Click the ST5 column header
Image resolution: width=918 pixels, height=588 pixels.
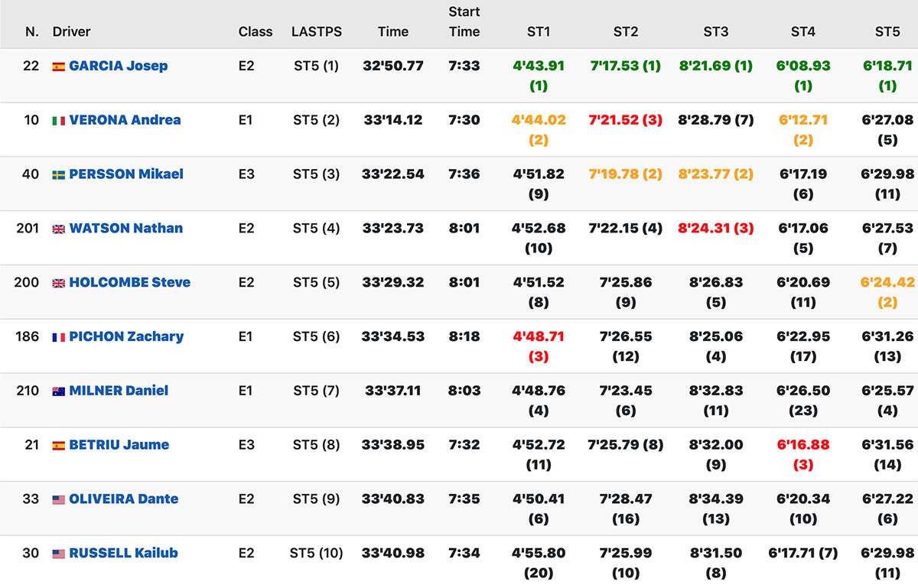coord(887,32)
